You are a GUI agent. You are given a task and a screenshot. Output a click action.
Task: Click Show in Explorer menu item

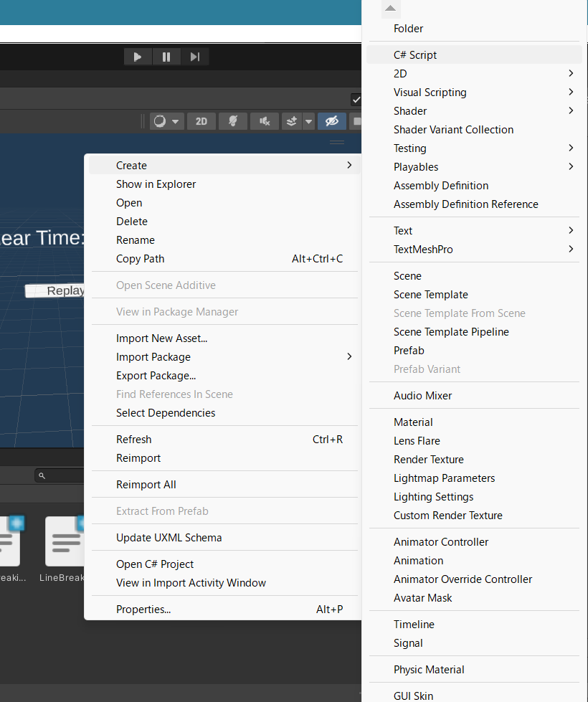point(156,184)
